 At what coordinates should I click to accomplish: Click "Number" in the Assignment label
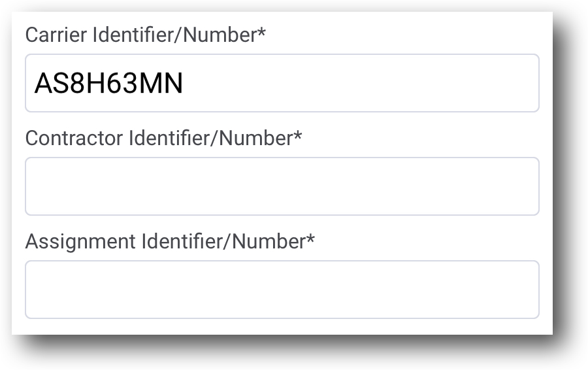pos(269,242)
